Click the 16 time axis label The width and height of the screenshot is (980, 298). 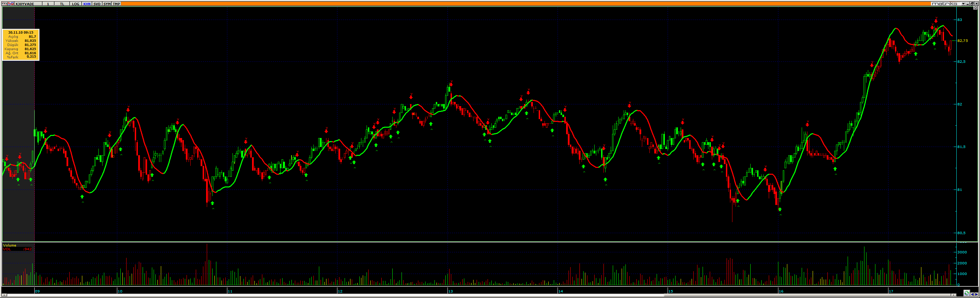pos(781,291)
